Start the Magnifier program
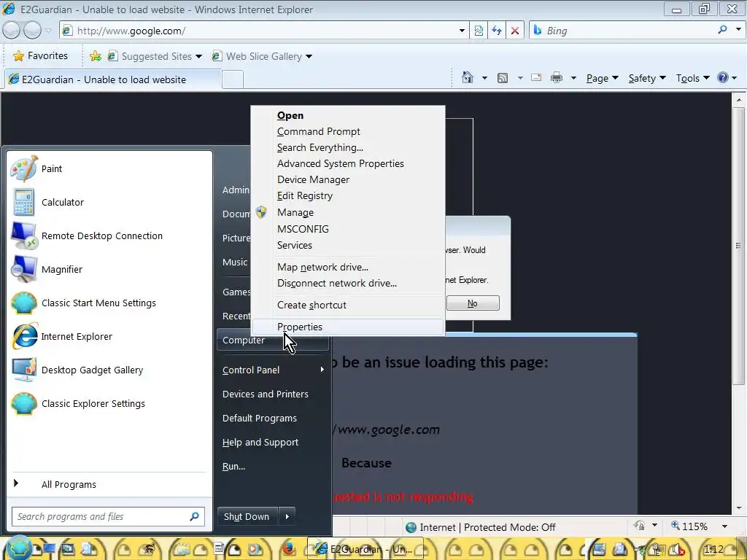This screenshot has width=747, height=560. 109,270
